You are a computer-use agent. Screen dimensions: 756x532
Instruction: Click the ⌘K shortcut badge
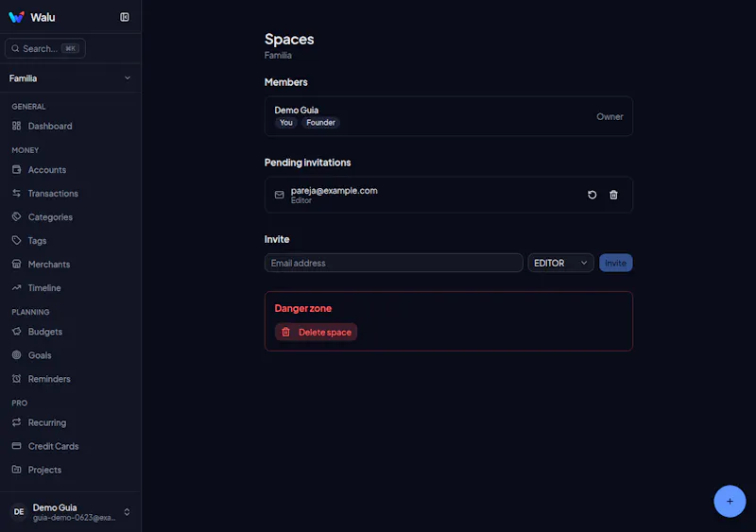point(70,48)
